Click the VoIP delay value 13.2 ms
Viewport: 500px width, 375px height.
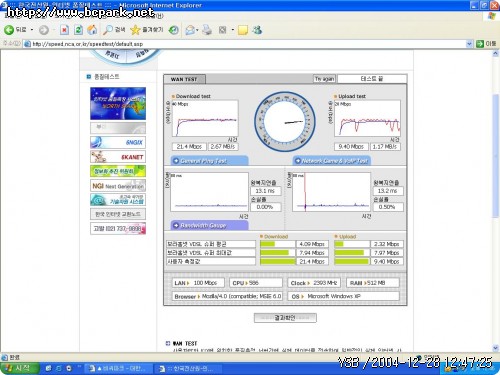click(388, 191)
